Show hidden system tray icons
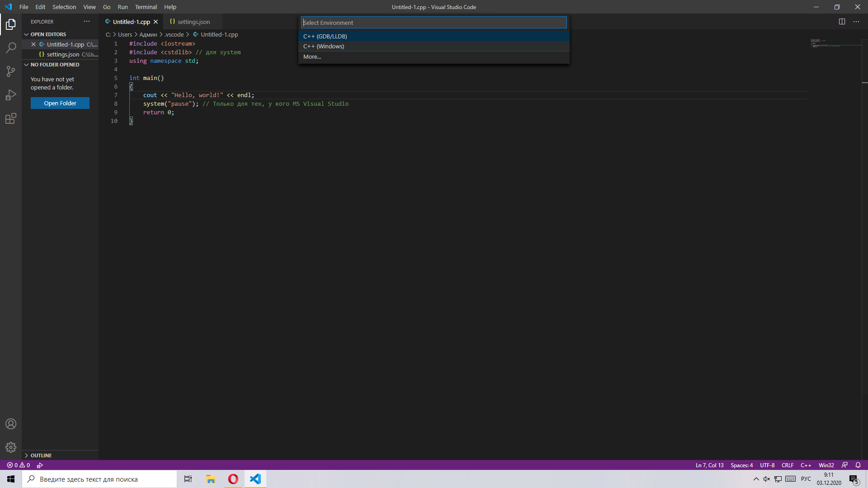The height and width of the screenshot is (488, 868). [756, 479]
